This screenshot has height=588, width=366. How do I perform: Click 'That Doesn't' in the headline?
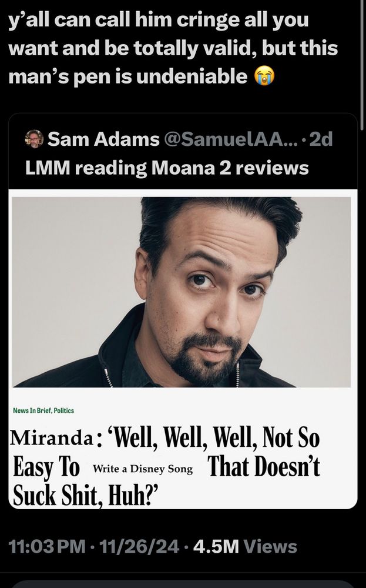[x=264, y=466]
